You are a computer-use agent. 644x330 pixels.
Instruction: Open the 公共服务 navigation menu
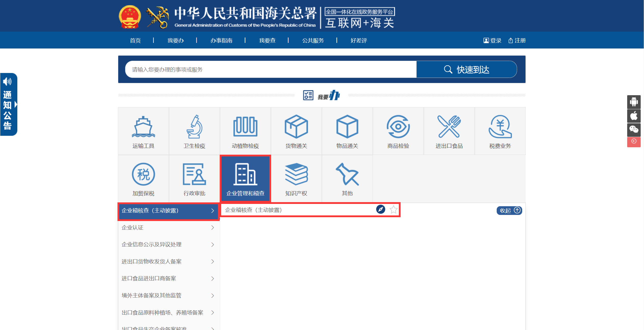point(313,40)
